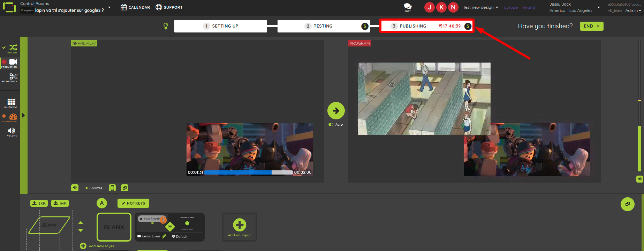The image size is (644, 251).
Task: Open the Admin role dropdown
Action: pos(633,10)
